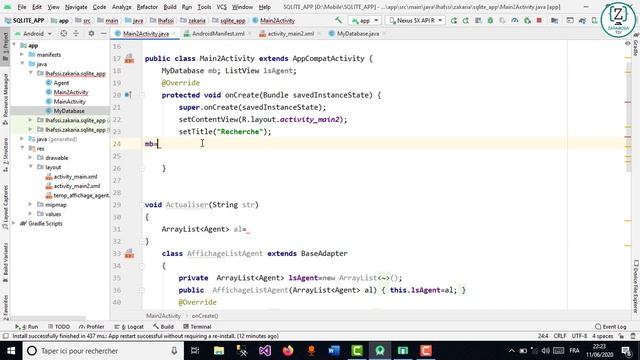Open the Android project view dropdown
The width and height of the screenshot is (640, 360).
tap(33, 33)
